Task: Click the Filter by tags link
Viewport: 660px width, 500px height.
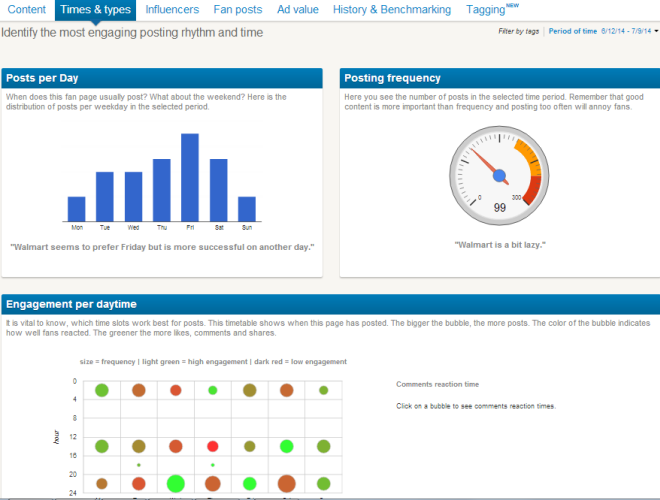Action: (x=518, y=32)
